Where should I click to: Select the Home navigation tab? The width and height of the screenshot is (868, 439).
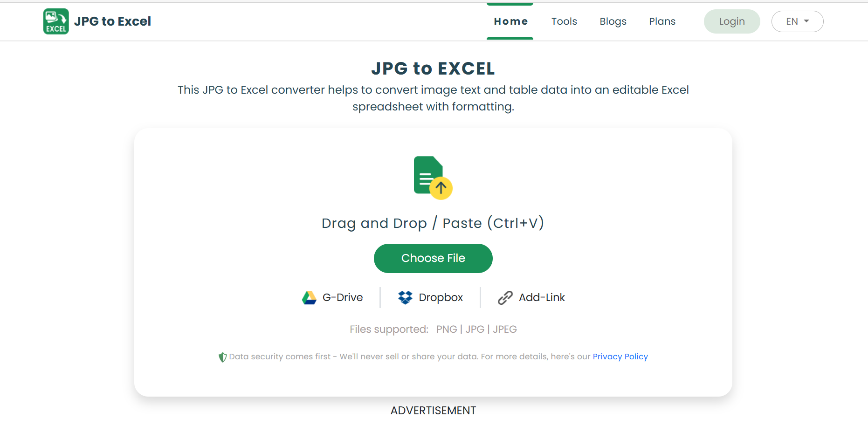(x=510, y=21)
